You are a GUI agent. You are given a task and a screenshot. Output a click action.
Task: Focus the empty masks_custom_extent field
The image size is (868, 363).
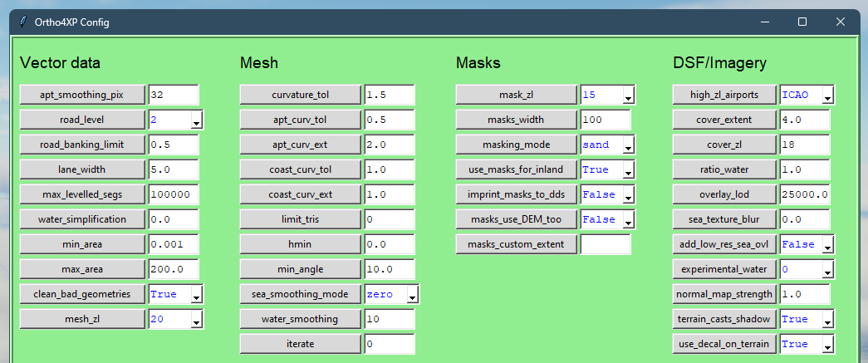point(605,244)
